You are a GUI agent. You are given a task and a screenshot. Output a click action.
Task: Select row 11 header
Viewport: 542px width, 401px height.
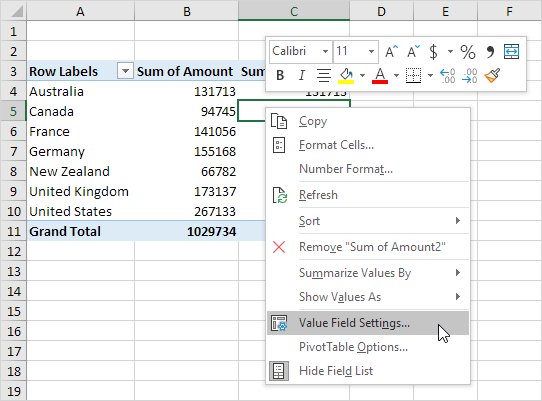[13, 231]
